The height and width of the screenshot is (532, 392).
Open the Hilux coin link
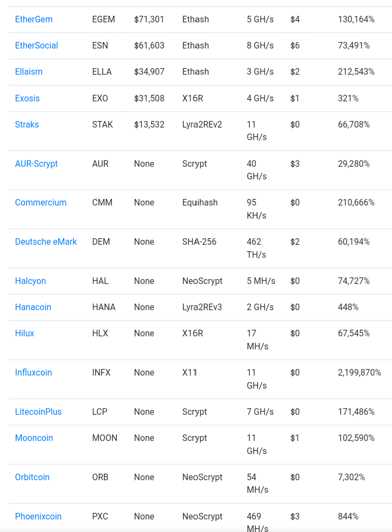(25, 333)
